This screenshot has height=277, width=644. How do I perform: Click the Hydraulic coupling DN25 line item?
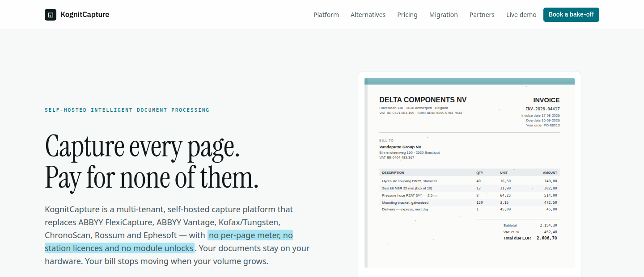click(470, 181)
